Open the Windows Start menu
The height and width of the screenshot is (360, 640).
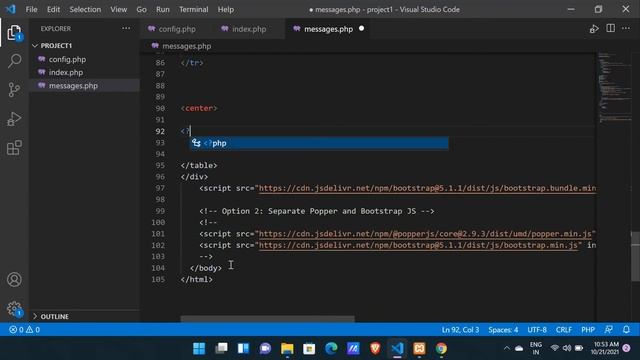click(199, 349)
